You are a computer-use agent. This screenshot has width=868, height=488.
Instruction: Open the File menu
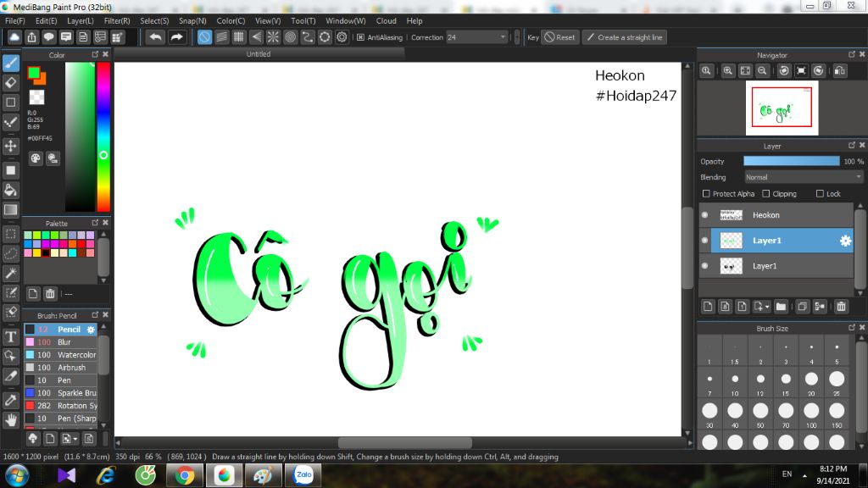pyautogui.click(x=15, y=21)
